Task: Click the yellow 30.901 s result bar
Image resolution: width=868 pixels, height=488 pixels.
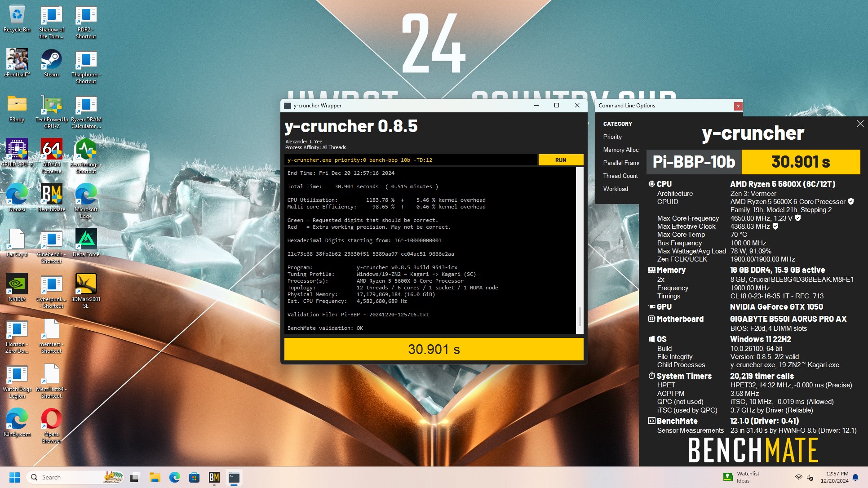Action: click(x=434, y=349)
